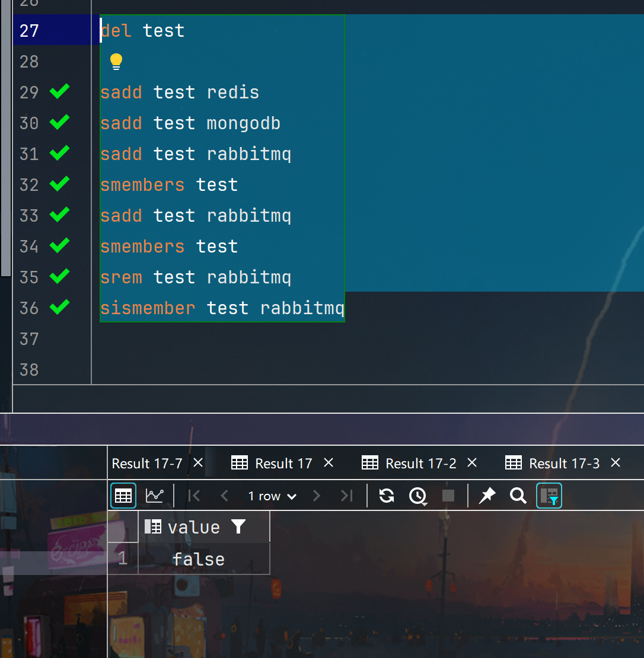
Task: Click the value column header
Action: [x=204, y=527]
